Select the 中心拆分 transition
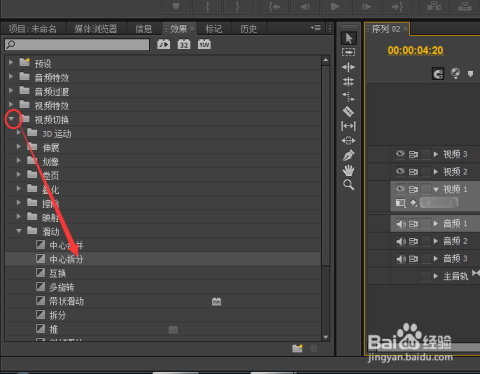The height and width of the screenshot is (374, 480). [163, 259]
